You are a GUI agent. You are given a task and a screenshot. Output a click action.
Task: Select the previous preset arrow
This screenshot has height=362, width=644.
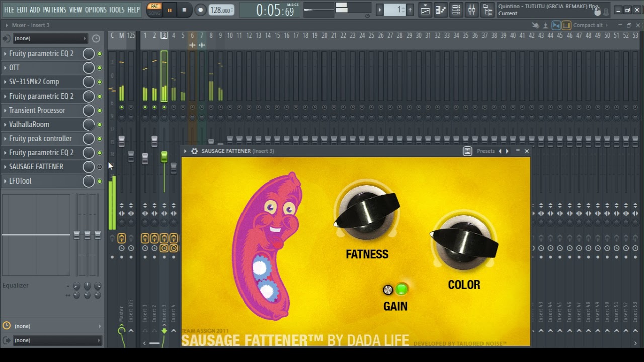(500, 151)
